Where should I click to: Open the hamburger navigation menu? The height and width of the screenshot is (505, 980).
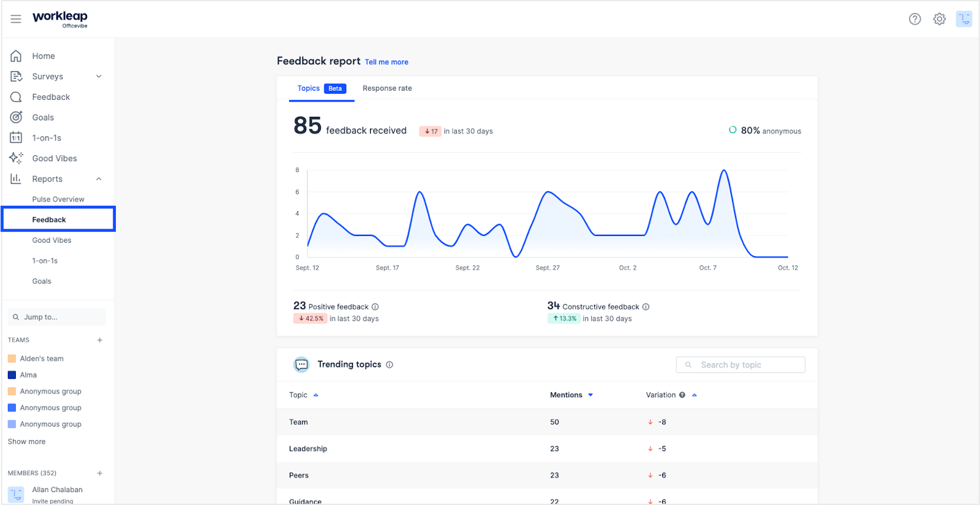(x=16, y=19)
